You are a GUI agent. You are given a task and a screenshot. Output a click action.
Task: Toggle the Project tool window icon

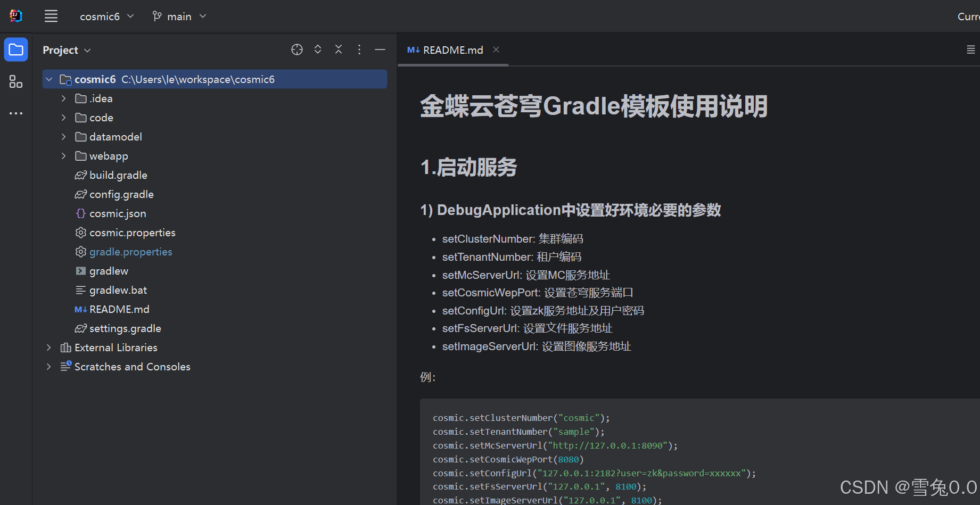(16, 50)
